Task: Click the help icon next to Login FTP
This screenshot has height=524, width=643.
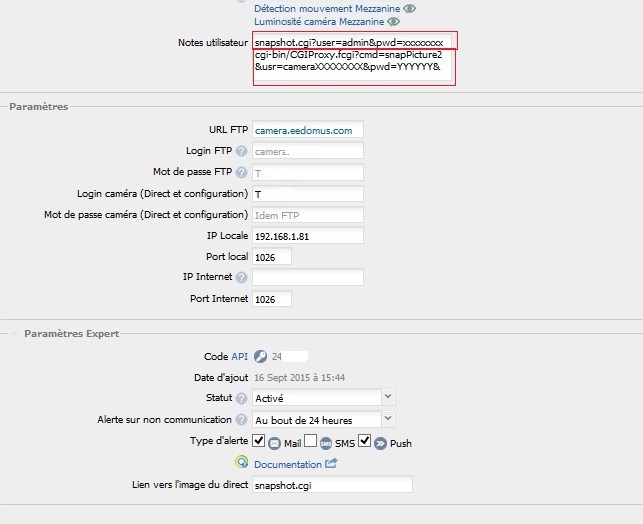Action: tap(241, 151)
